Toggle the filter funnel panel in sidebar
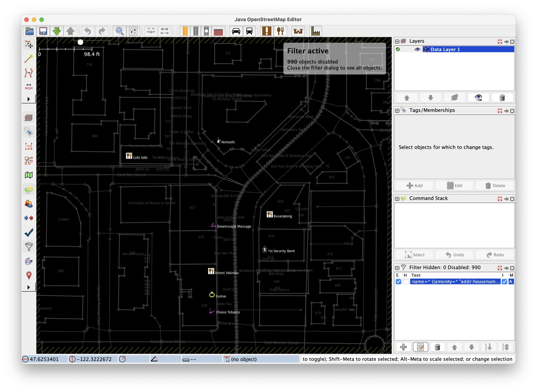The image size is (537, 392). coord(29,247)
